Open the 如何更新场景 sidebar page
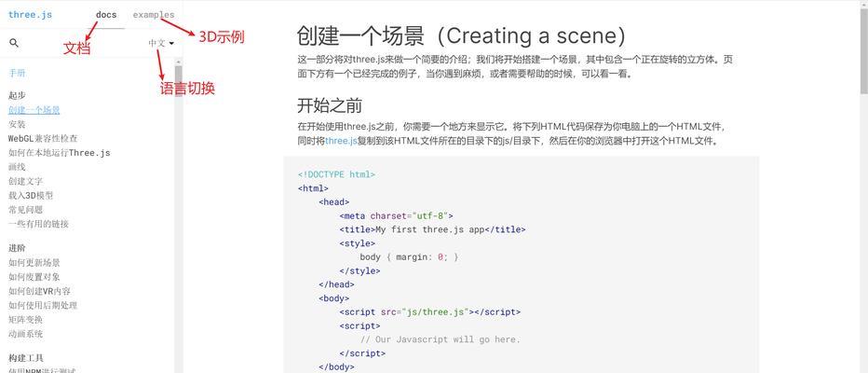The width and height of the screenshot is (868, 373). click(34, 263)
